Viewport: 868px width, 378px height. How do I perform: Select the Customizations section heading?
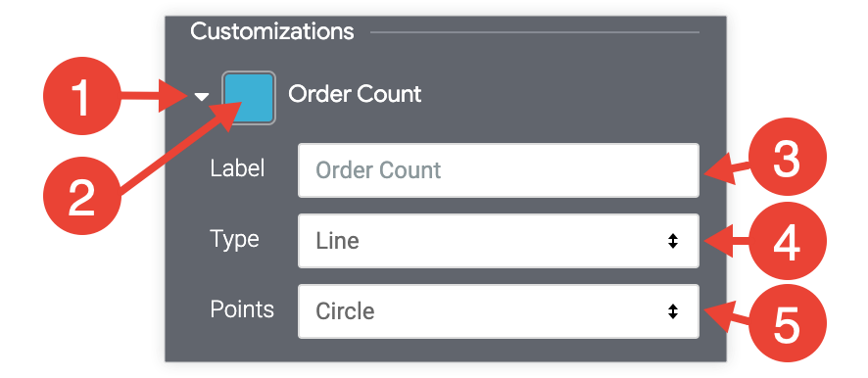pyautogui.click(x=271, y=31)
